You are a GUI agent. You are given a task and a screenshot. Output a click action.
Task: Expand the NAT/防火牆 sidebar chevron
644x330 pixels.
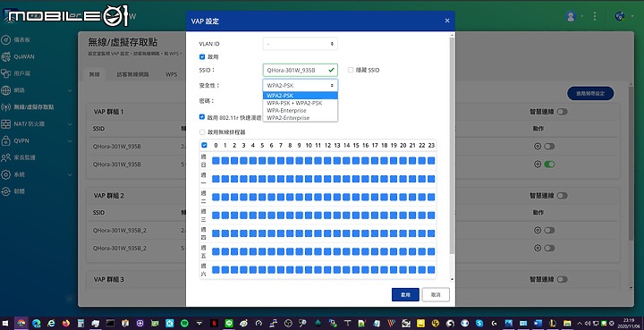(x=70, y=124)
